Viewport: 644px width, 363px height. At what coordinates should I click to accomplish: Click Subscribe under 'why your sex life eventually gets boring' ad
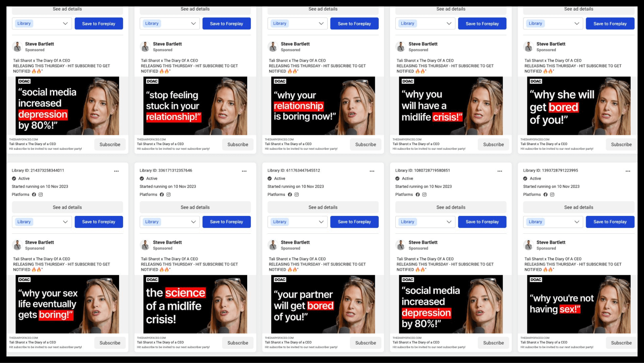(x=110, y=343)
